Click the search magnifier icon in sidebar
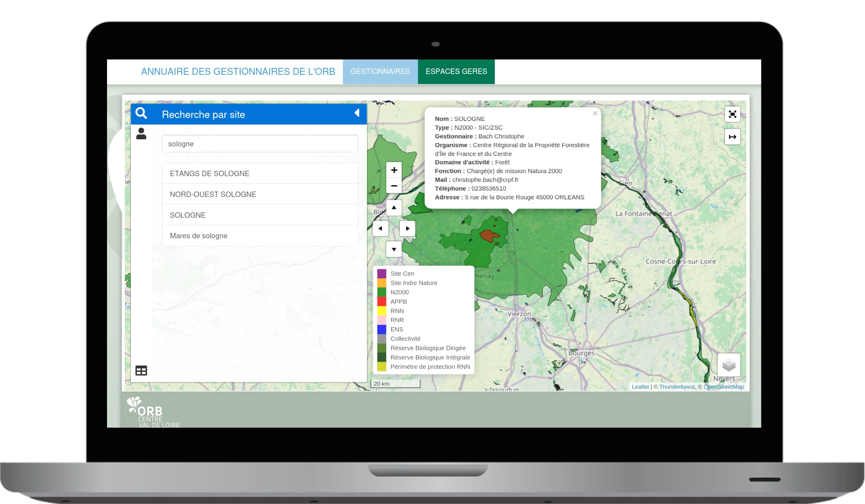 tap(141, 114)
